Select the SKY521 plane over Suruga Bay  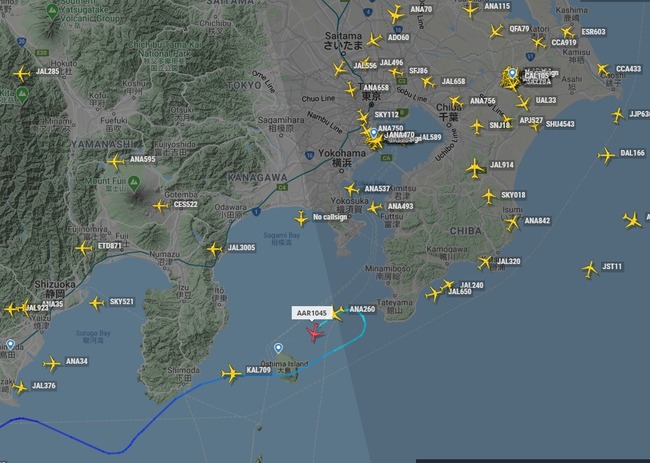tap(97, 303)
